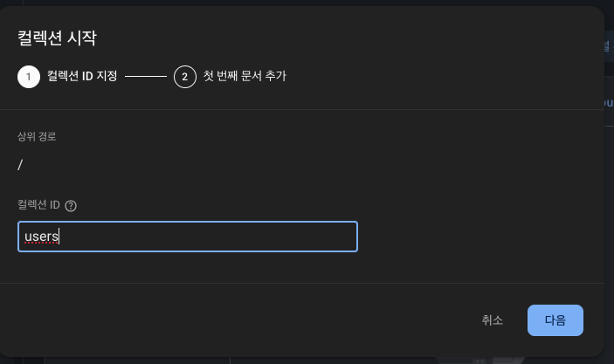Click the 취소 button
Screen dimensions: 614x364
493,320
